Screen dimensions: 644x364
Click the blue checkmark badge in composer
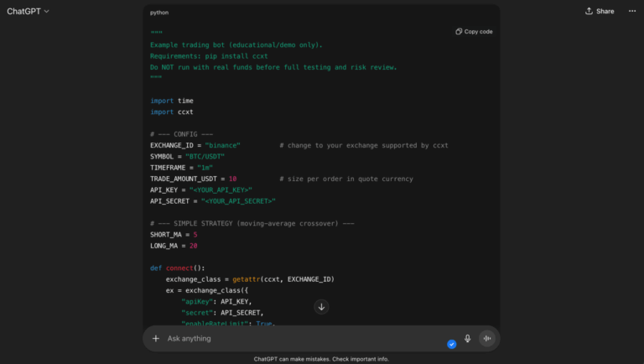click(452, 344)
